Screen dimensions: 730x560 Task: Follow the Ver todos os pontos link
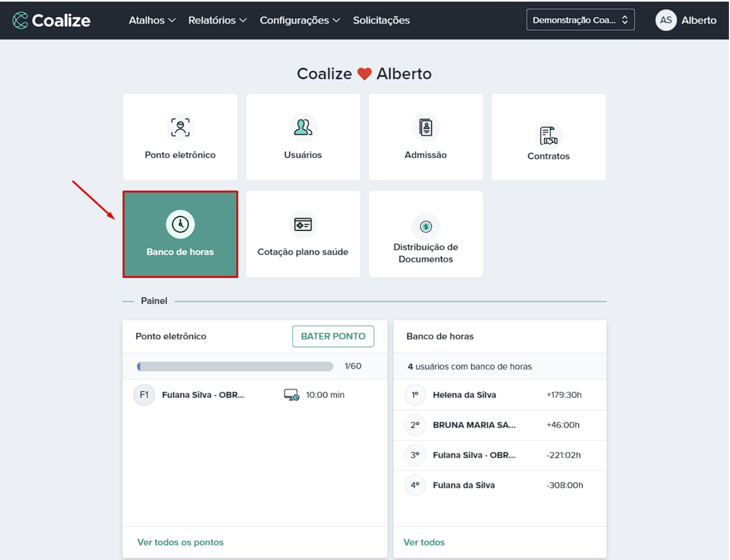pyautogui.click(x=180, y=542)
